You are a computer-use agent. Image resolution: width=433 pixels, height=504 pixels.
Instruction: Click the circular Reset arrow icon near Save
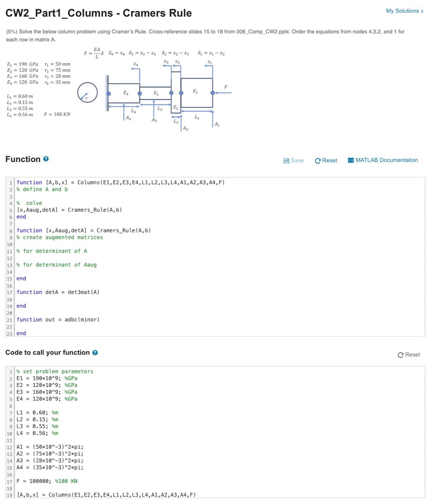click(317, 160)
